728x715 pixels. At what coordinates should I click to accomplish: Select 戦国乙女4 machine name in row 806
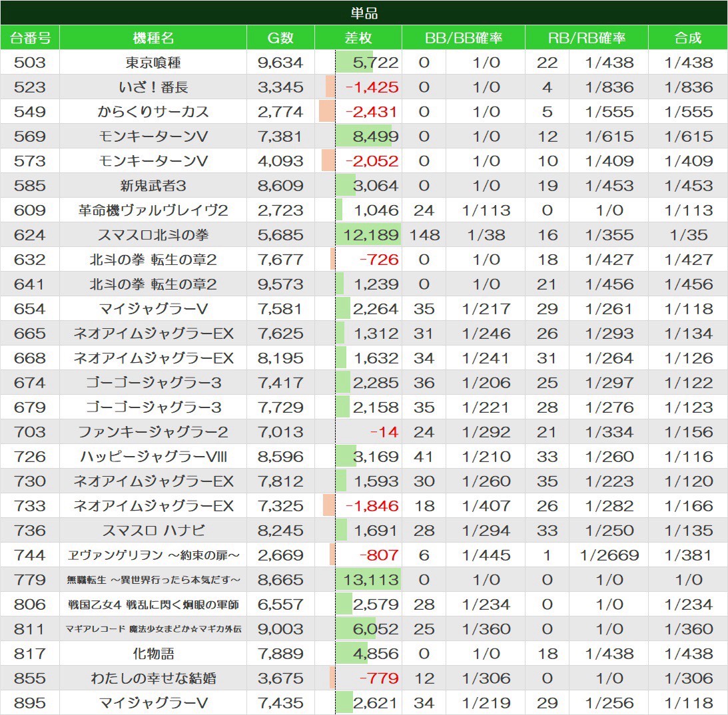pyautogui.click(x=153, y=603)
